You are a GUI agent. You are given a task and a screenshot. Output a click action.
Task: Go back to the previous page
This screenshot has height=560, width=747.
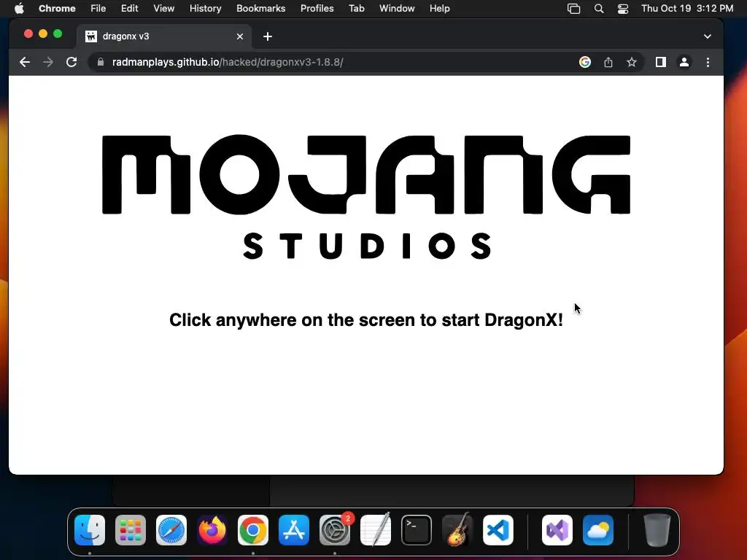tap(25, 62)
